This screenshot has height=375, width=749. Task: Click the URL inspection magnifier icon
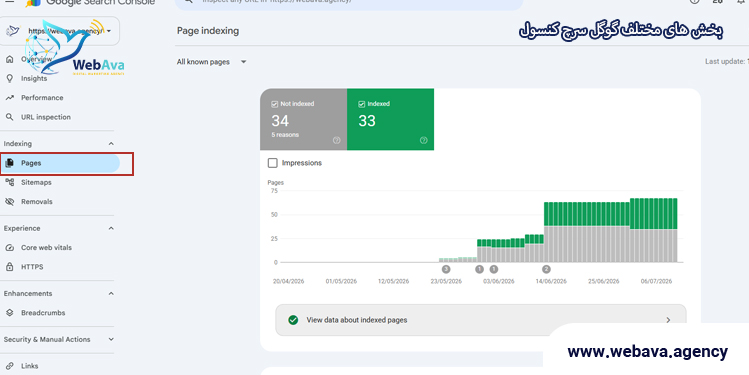click(10, 117)
